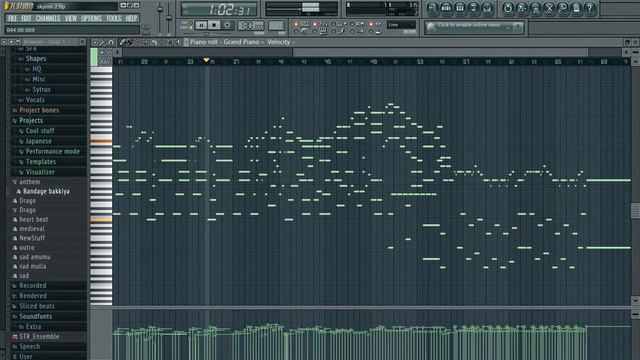Select the pencil Draw tool in piano roll
640x360 pixels.
tap(122, 42)
